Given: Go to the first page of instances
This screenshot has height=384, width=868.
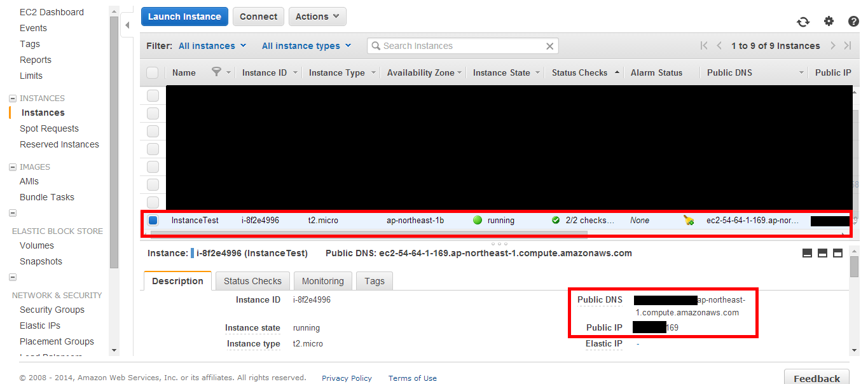Looking at the screenshot, I should click(703, 46).
